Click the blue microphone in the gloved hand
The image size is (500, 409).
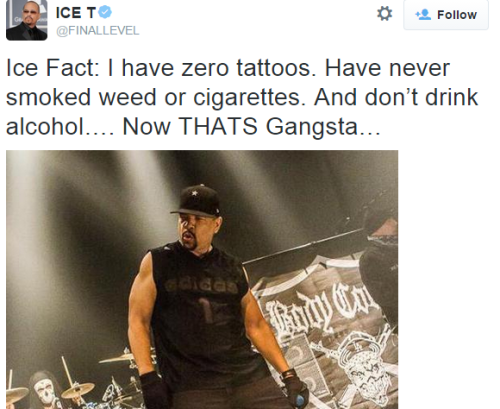tap(300, 401)
